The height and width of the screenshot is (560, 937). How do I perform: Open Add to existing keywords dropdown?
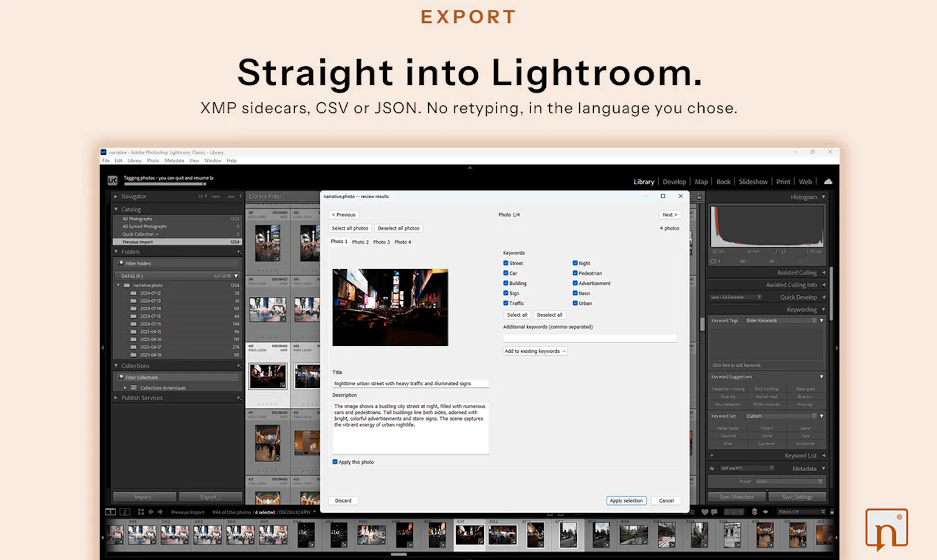pyautogui.click(x=535, y=351)
